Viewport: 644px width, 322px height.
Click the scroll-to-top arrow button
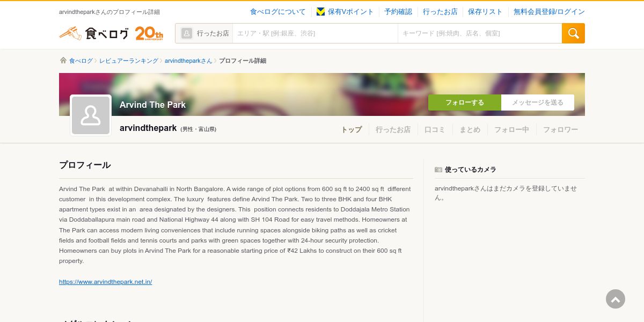tap(616, 299)
